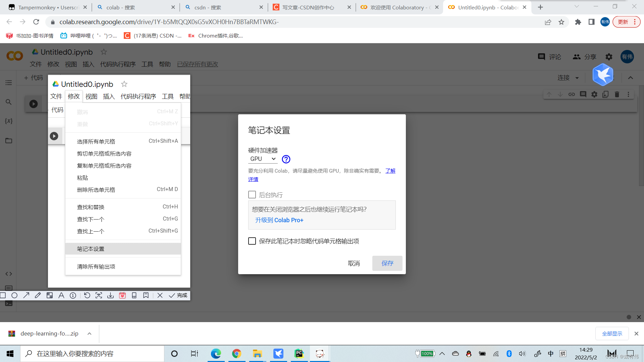Click 全部显示 downloads button

(612, 334)
